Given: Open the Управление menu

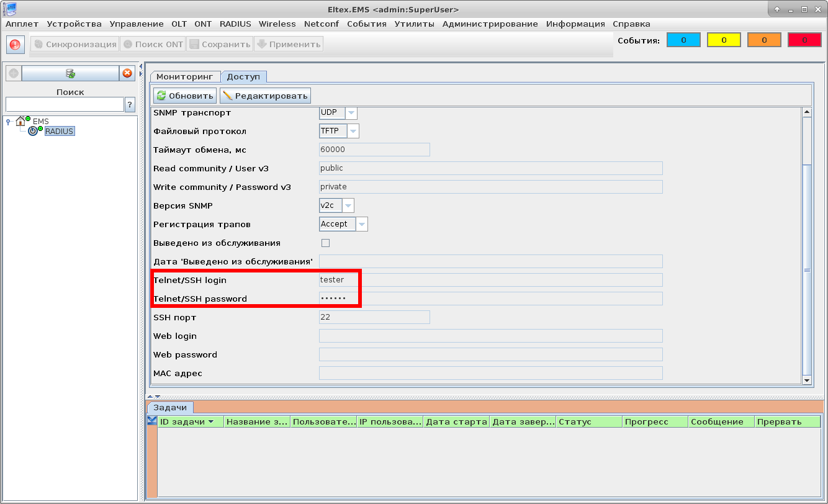Looking at the screenshot, I should point(137,24).
